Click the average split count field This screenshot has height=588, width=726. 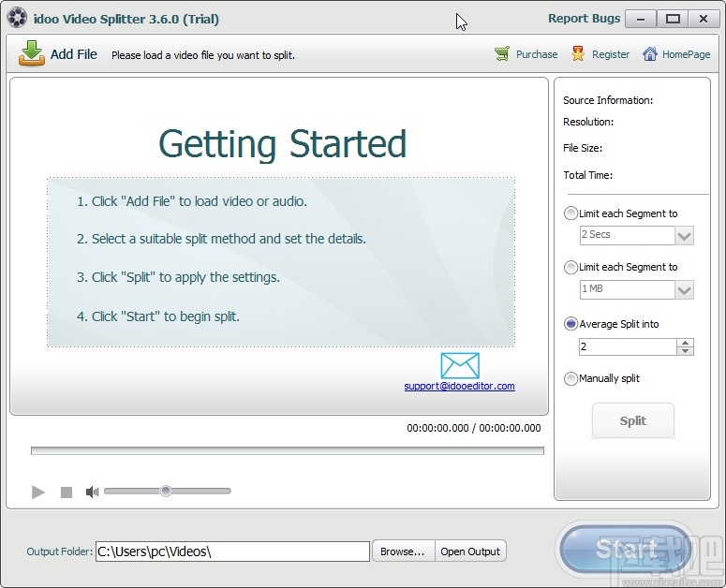coord(628,346)
